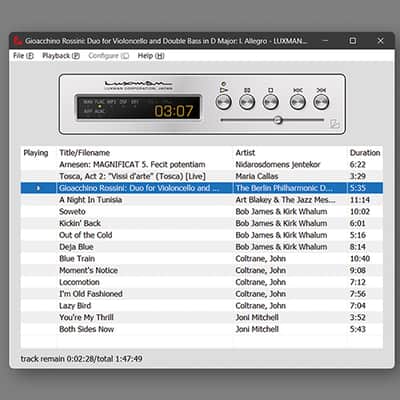Click artist The Berlin Philharmonic in selected row
The width and height of the screenshot is (400, 400).
pyautogui.click(x=284, y=188)
